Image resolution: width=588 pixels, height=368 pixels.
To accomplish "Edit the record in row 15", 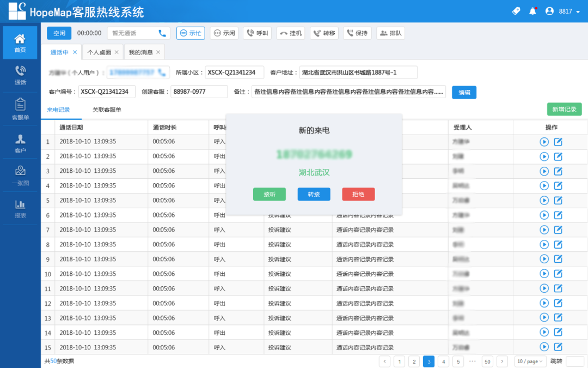I will (x=559, y=347).
